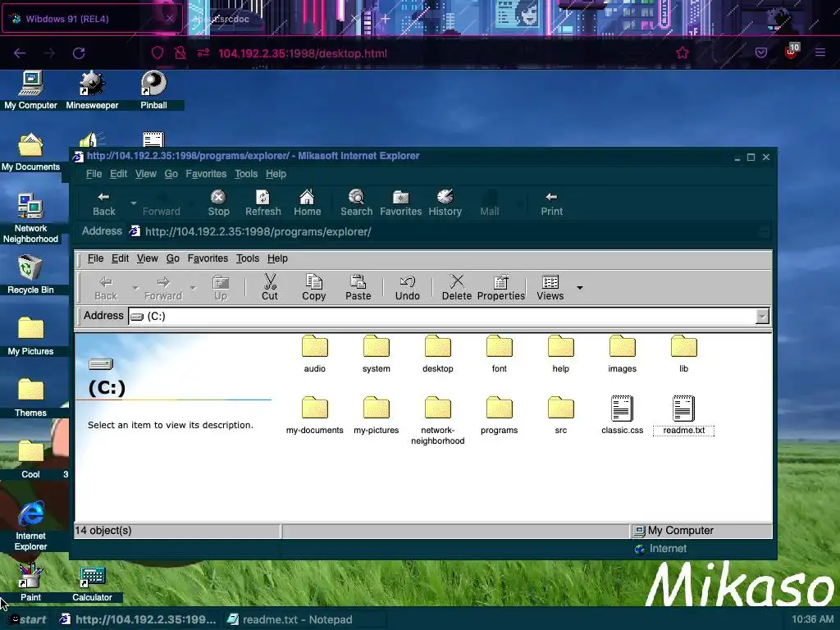Click Internet Explorer's Home button
Image resolution: width=840 pixels, height=630 pixels.
[307, 203]
